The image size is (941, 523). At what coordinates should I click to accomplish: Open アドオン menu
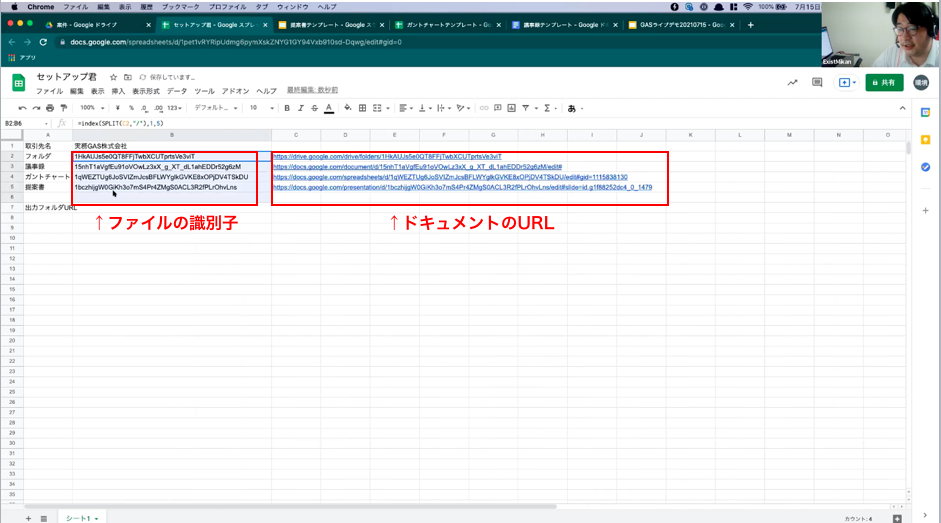(x=235, y=91)
